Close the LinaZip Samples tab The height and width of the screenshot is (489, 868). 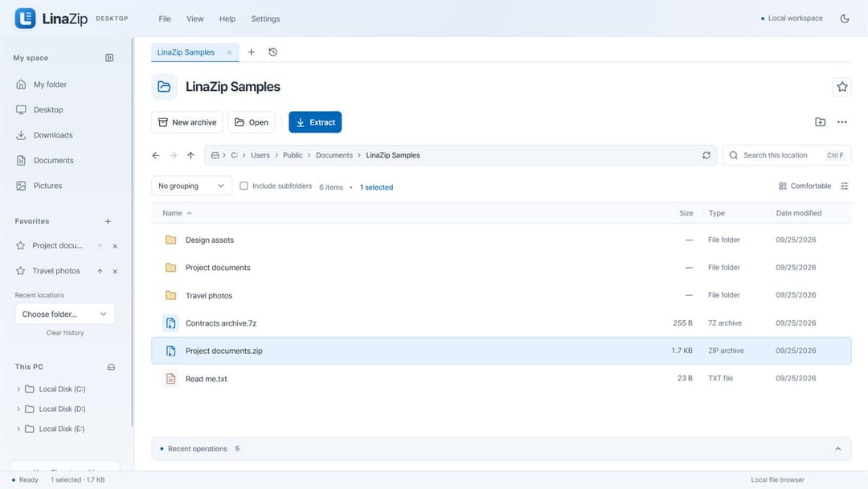229,52
